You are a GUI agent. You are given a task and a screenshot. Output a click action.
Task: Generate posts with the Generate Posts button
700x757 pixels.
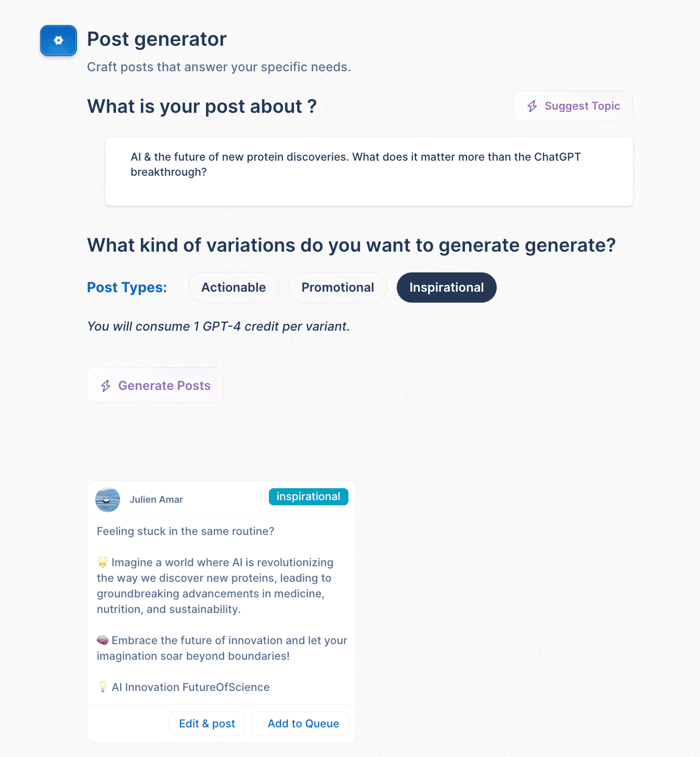[155, 385]
